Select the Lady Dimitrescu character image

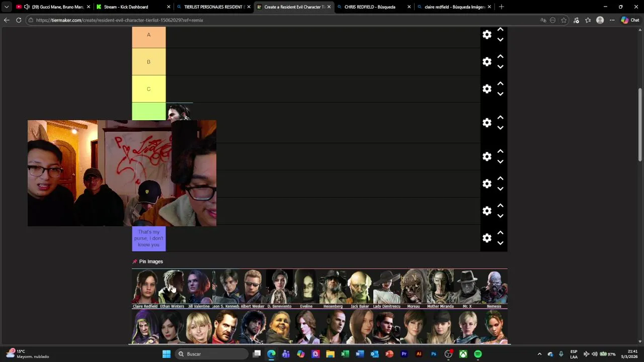[x=386, y=289]
